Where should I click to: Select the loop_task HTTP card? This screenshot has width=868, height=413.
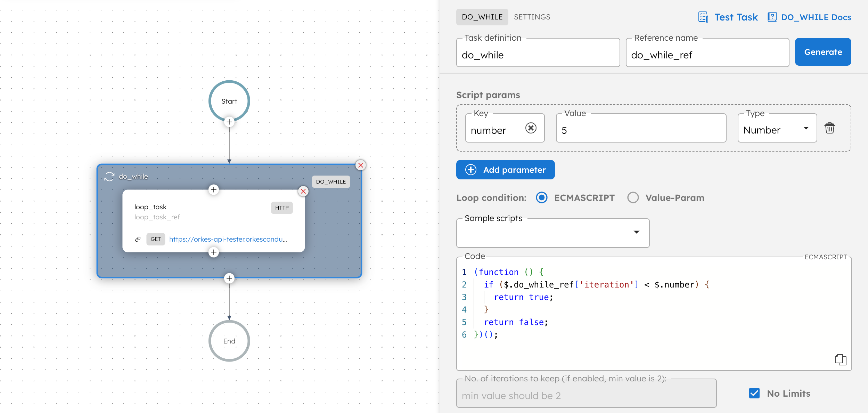click(x=213, y=221)
